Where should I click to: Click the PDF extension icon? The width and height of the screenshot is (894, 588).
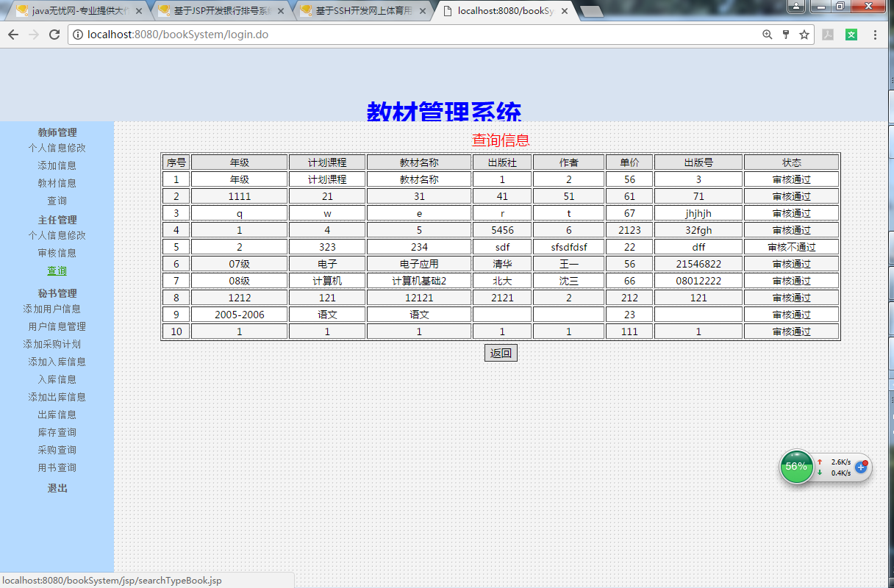(828, 35)
